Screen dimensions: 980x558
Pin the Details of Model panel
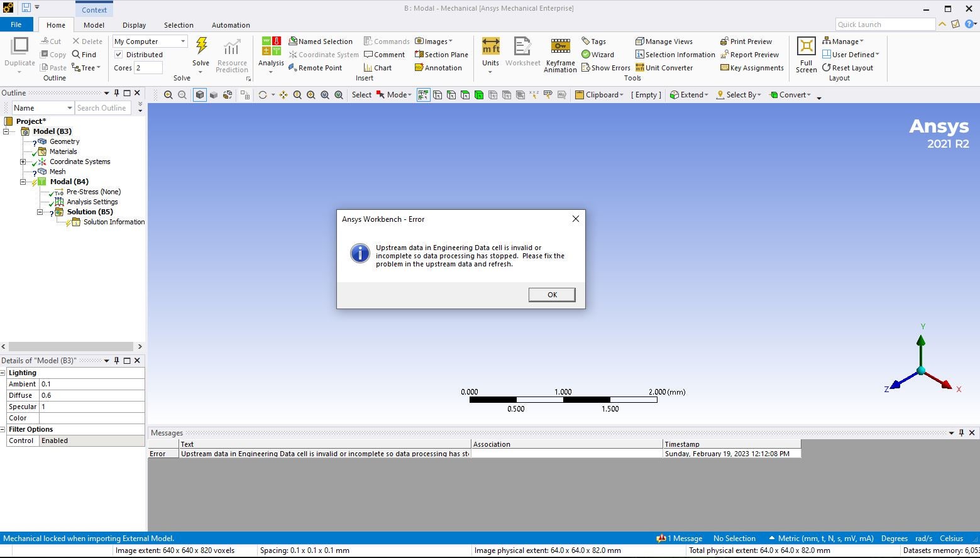(116, 361)
